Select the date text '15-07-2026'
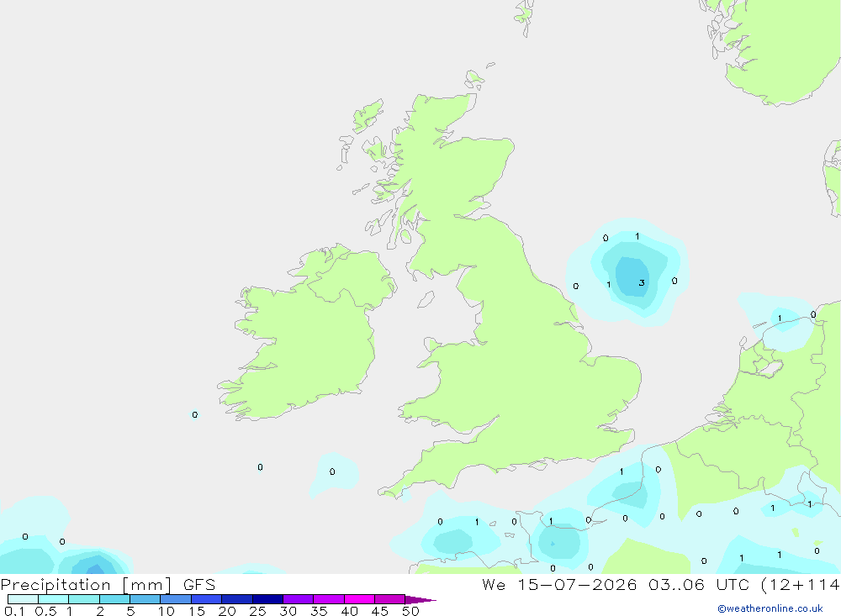Screen dimensions: 841x616 [577, 584]
